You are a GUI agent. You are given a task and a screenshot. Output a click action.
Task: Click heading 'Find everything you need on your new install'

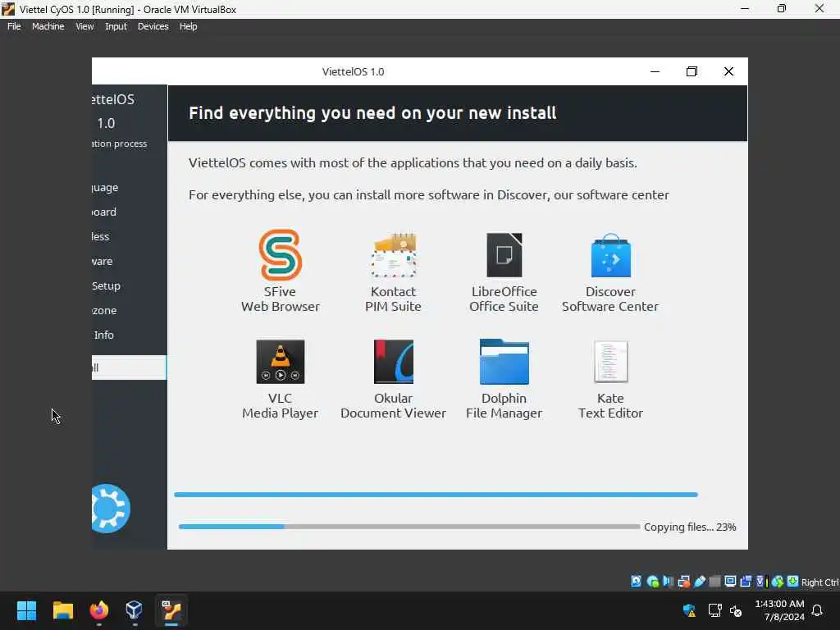click(x=373, y=113)
